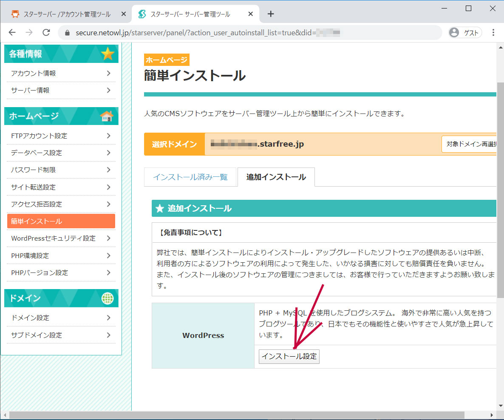Open ドメイン設定 menu item
The height and width of the screenshot is (420, 504).
point(61,318)
